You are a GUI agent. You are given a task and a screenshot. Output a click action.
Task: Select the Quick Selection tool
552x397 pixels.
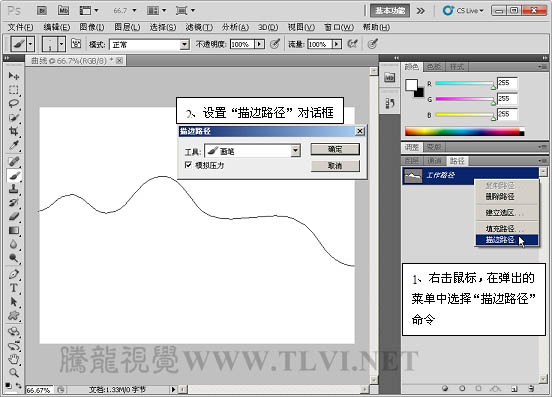pos(14,118)
